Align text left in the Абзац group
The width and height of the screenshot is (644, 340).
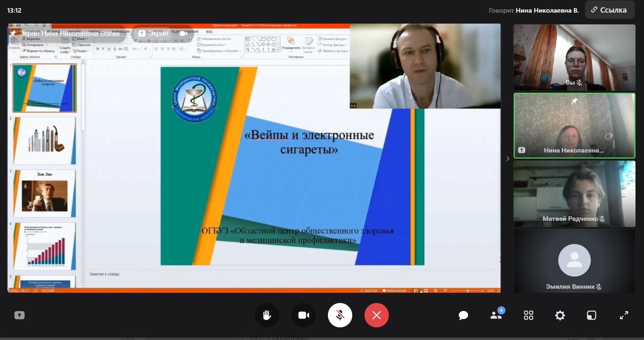(156, 49)
